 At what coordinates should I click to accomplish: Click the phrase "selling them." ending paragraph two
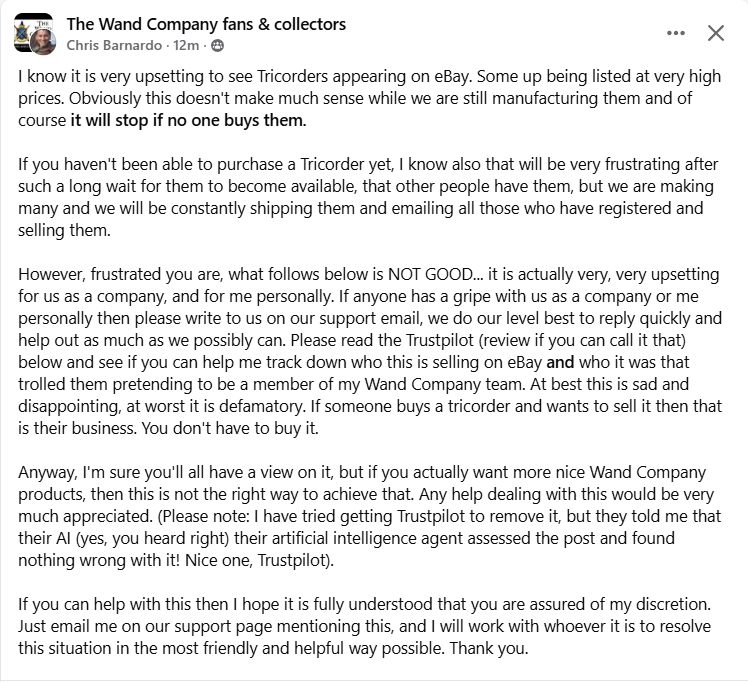click(x=64, y=230)
